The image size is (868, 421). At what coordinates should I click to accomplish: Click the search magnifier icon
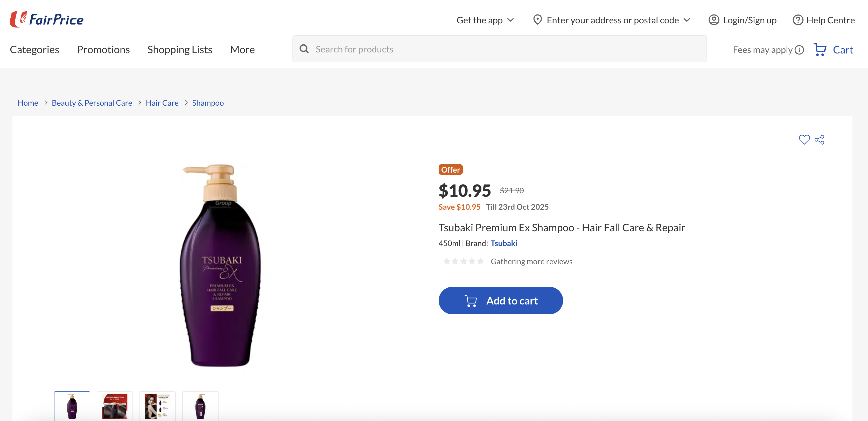pyautogui.click(x=304, y=49)
